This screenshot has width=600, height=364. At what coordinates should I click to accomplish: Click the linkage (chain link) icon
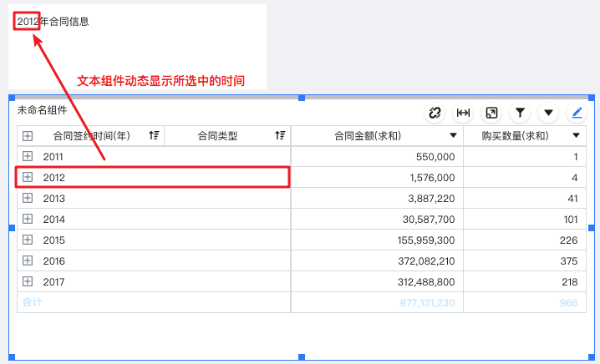point(435,113)
